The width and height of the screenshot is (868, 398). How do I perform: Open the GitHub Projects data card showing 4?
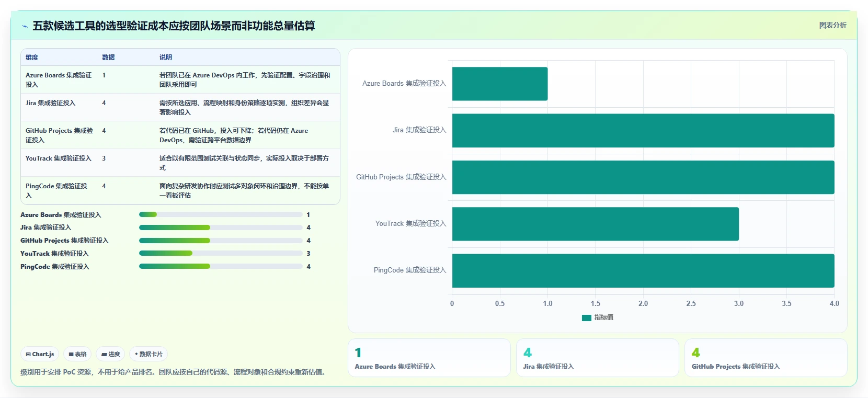[766, 358]
